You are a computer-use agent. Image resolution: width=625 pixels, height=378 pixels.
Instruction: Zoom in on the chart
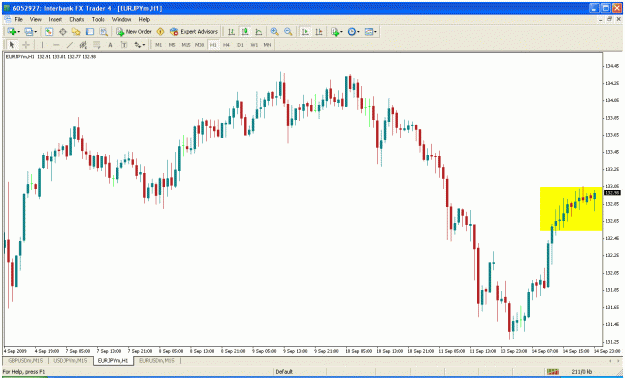pos(274,32)
